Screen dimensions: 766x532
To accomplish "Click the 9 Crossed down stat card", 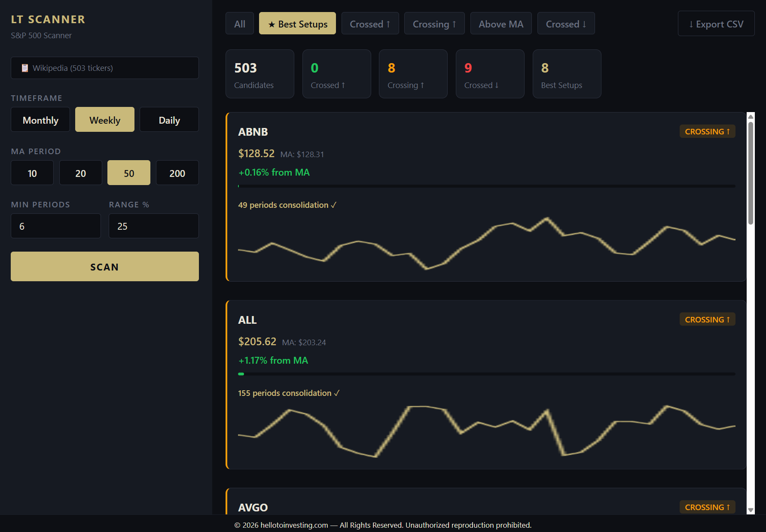I will tap(490, 74).
